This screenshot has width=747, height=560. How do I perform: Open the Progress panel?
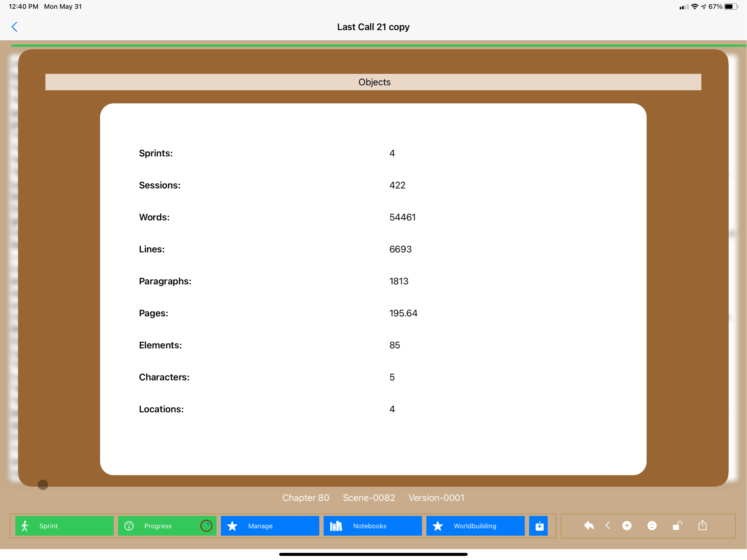[x=158, y=525]
